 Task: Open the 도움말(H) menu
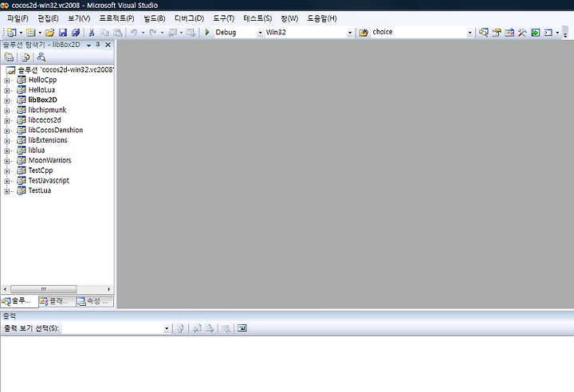(x=322, y=18)
